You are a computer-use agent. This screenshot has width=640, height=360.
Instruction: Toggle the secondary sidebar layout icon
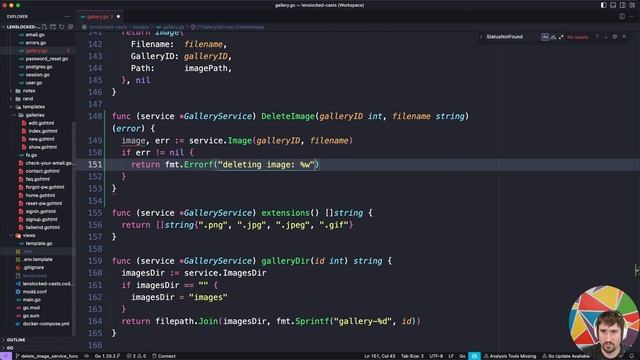pyautogui.click(x=622, y=5)
